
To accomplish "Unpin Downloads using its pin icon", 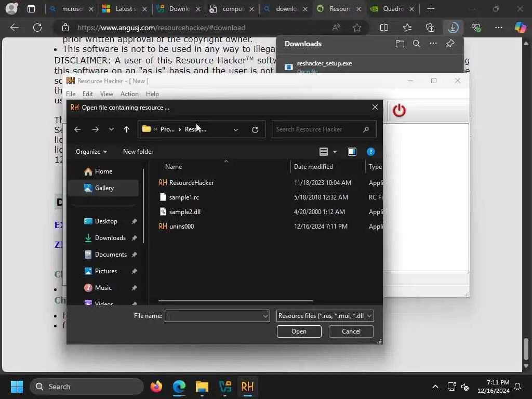I will 135,238.
